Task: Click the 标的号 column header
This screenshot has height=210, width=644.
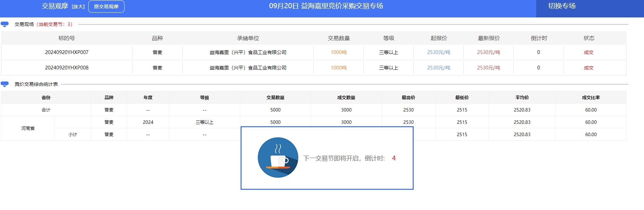Action: coord(67,38)
